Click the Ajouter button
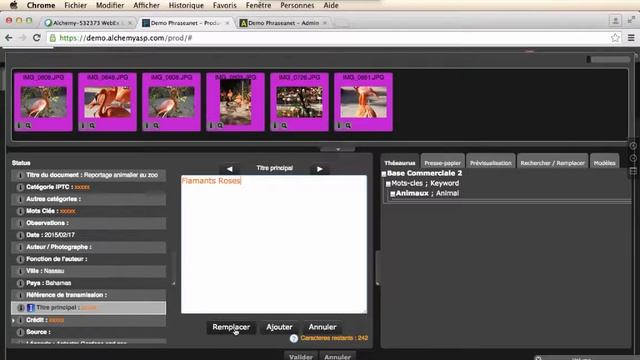Screen dimensions: 640x360 279,327
